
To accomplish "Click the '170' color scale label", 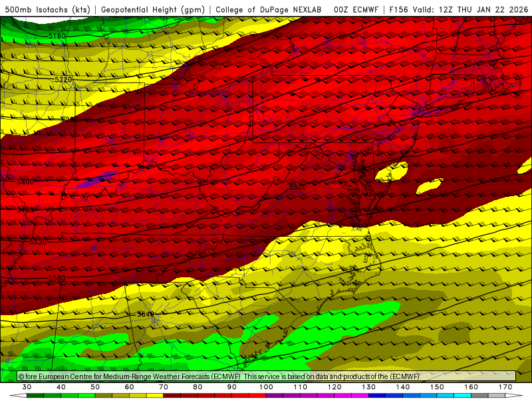I will click(505, 387).
